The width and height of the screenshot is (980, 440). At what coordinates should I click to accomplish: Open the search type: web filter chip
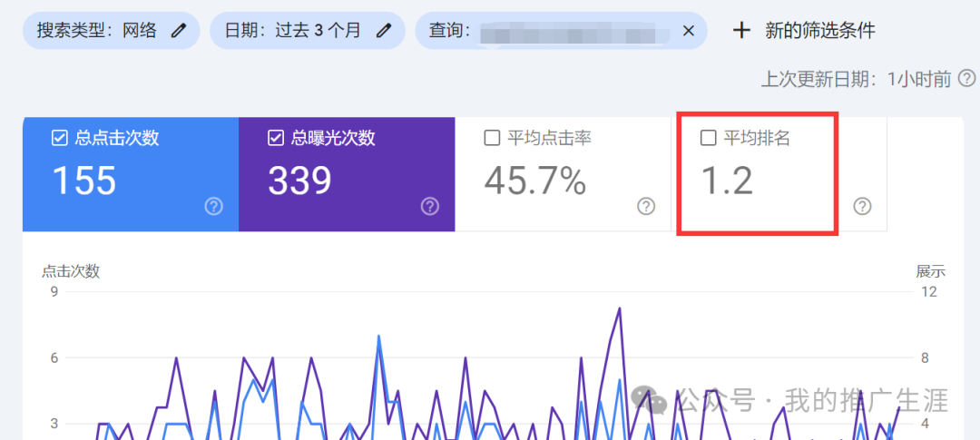click(x=112, y=30)
